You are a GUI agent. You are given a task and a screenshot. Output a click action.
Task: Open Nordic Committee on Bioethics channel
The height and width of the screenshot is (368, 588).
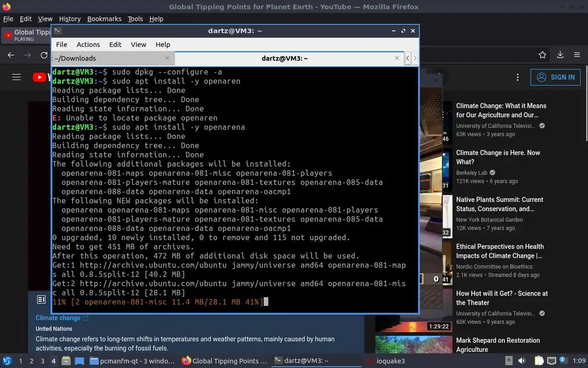pyautogui.click(x=494, y=267)
